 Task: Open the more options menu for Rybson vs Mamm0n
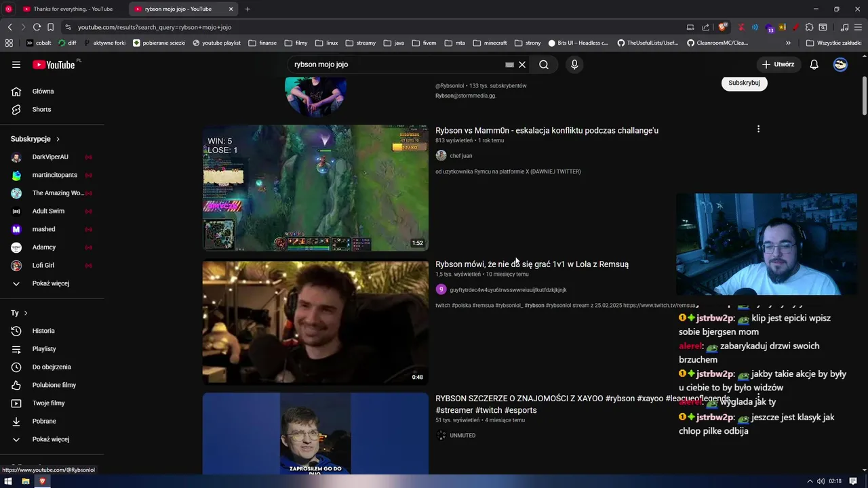(x=758, y=129)
